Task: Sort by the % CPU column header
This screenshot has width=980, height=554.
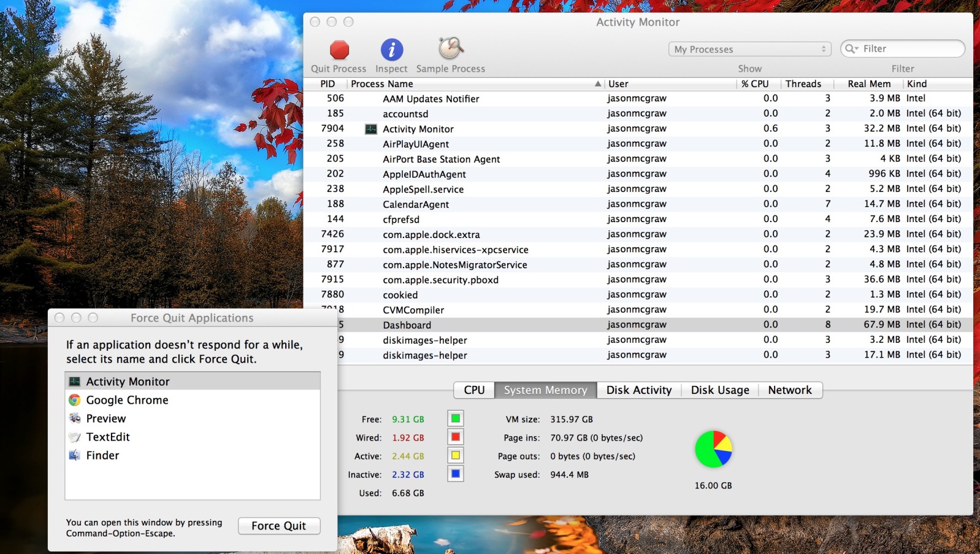Action: (x=758, y=84)
